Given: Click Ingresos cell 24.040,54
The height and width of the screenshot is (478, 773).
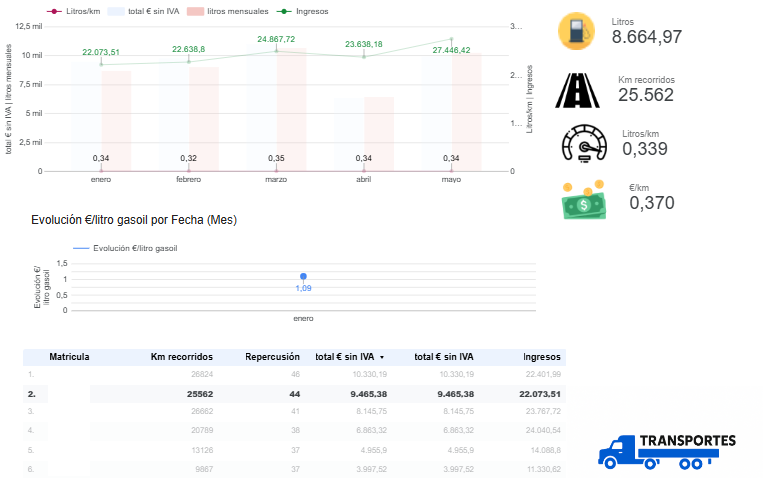Looking at the screenshot, I should [x=543, y=431].
